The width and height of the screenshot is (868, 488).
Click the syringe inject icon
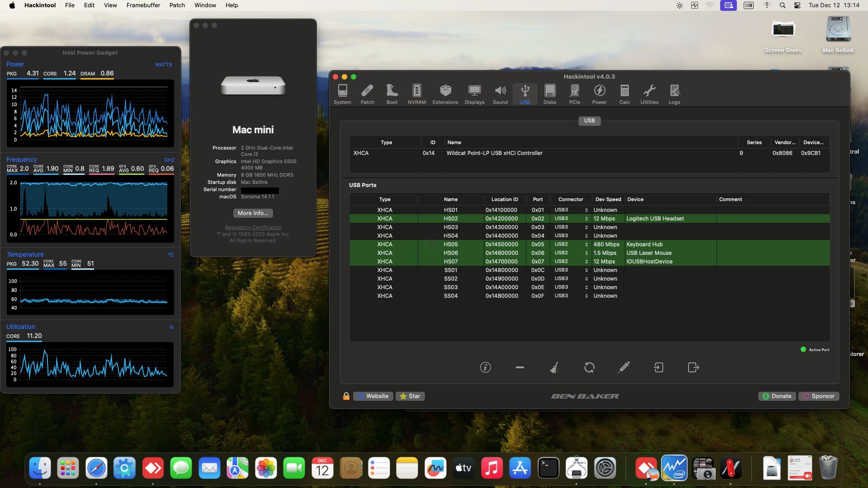point(624,367)
